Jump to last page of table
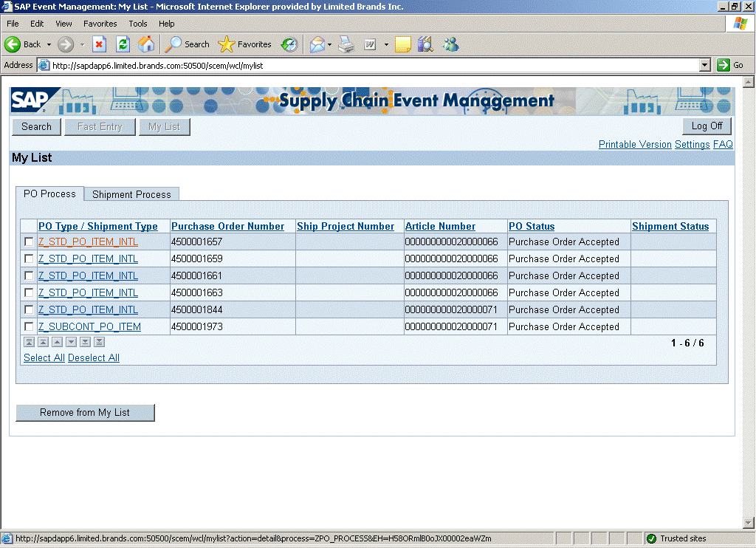756x548 pixels. click(100, 342)
